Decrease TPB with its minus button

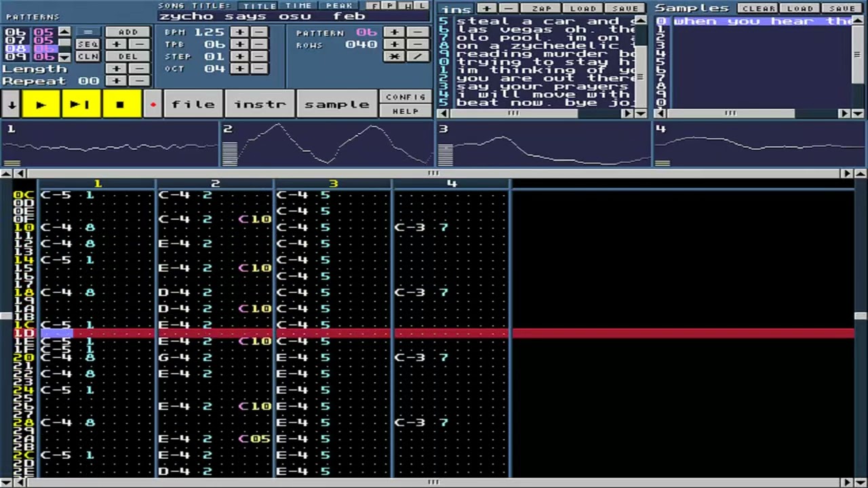259,44
